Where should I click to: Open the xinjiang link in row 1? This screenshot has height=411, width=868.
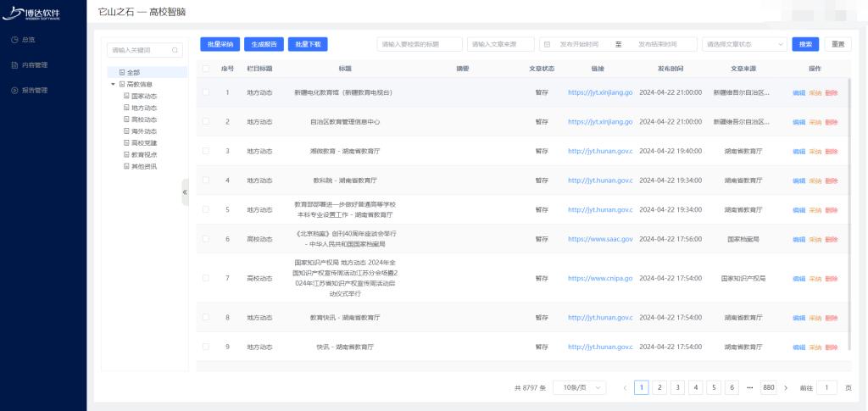coord(600,92)
